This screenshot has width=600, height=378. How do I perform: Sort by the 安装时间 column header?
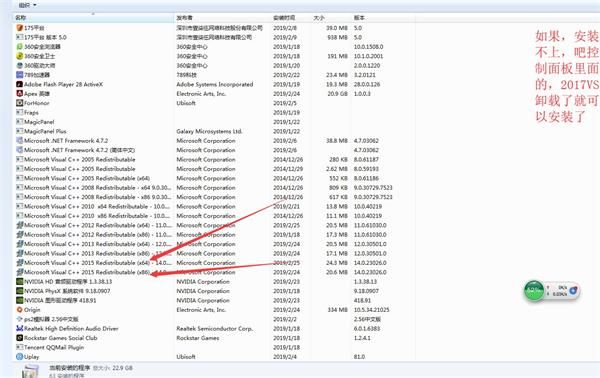click(x=284, y=18)
